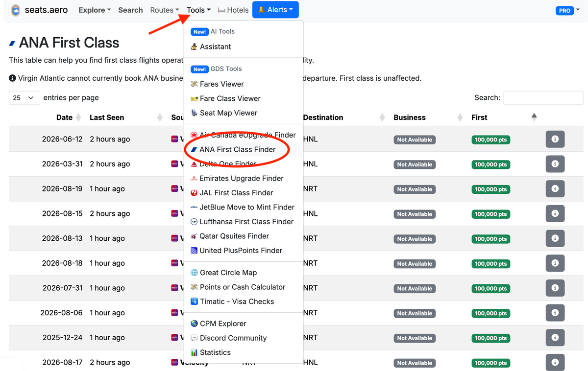Sort by Business column icon
588x371 pixels.
(x=460, y=117)
